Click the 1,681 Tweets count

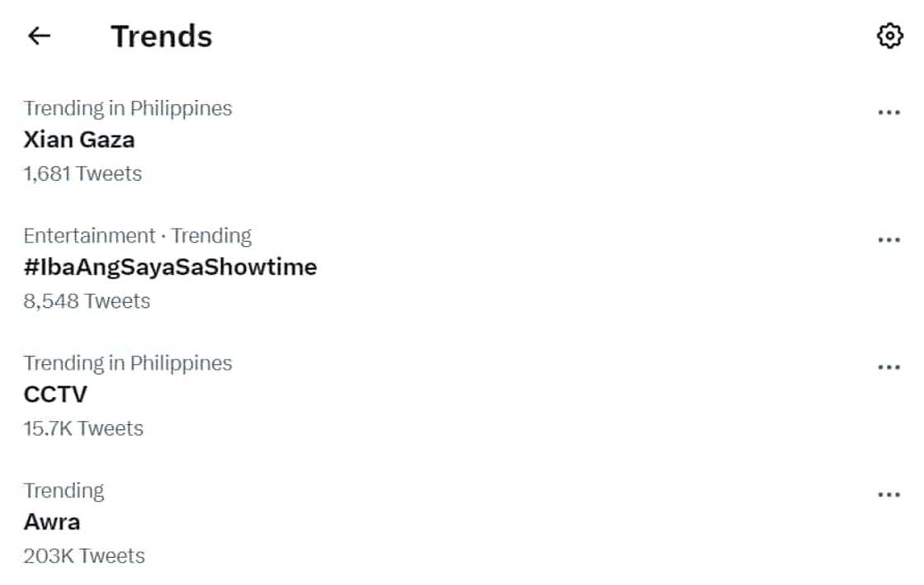[x=82, y=174]
